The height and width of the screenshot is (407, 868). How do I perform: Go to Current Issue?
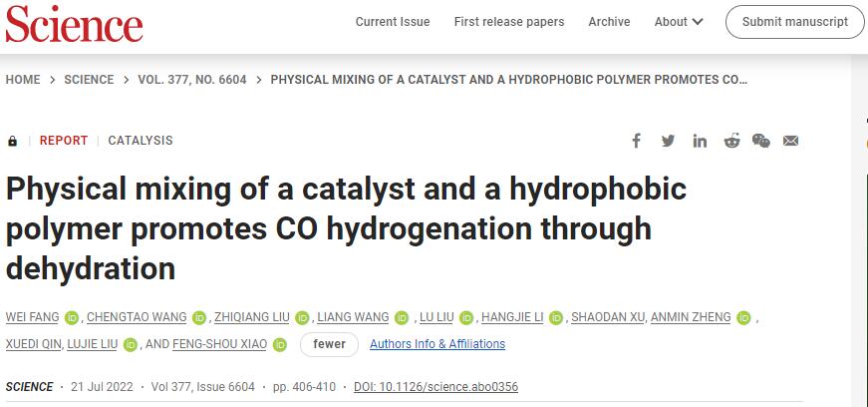click(393, 22)
